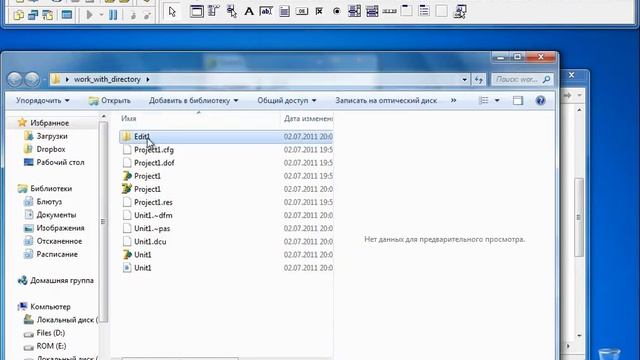Click the Explorer search field
This screenshot has width=640, height=360.
click(x=522, y=80)
